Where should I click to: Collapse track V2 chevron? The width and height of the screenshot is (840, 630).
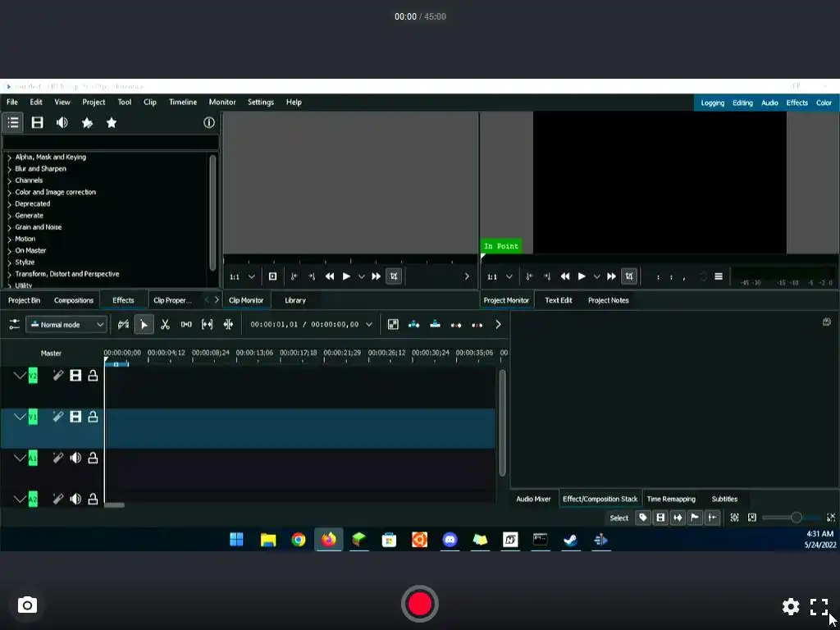[20, 376]
